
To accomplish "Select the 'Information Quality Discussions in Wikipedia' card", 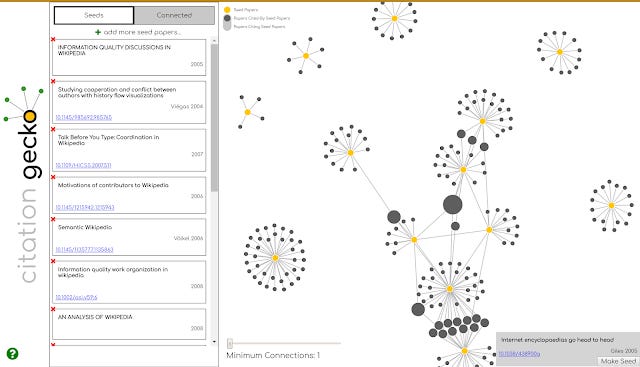I will (x=129, y=57).
